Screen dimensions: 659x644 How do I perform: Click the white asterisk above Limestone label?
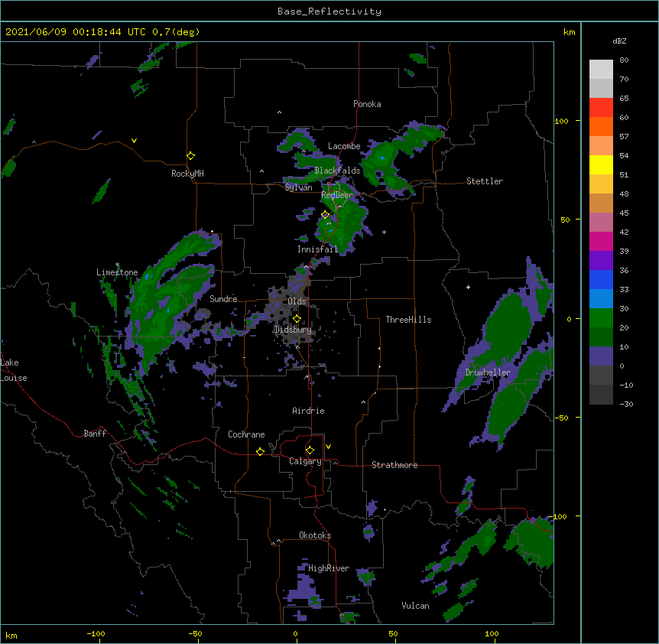pyautogui.click(x=117, y=265)
